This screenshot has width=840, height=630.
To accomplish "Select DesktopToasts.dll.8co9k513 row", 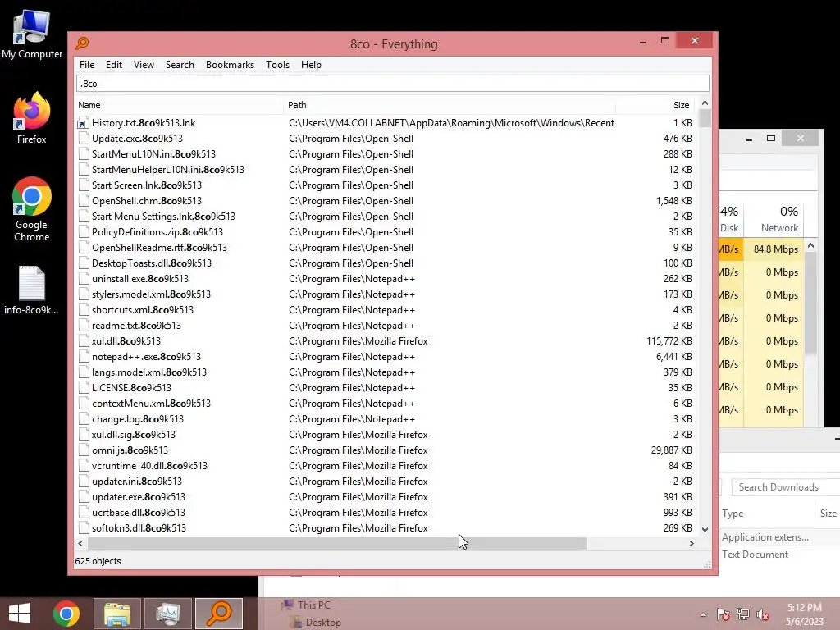I will pyautogui.click(x=386, y=263).
